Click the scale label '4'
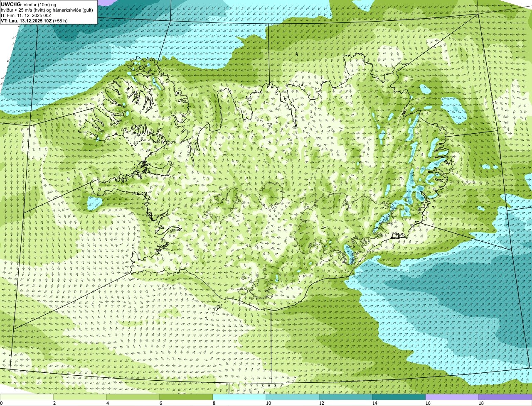 pos(108,403)
